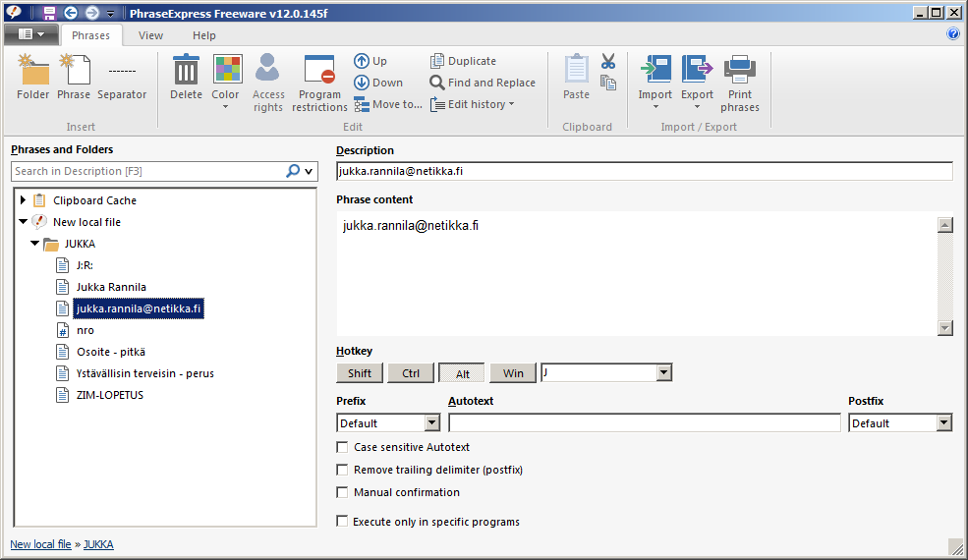Cut with the scissors icon
The image size is (968, 560).
[x=608, y=61]
